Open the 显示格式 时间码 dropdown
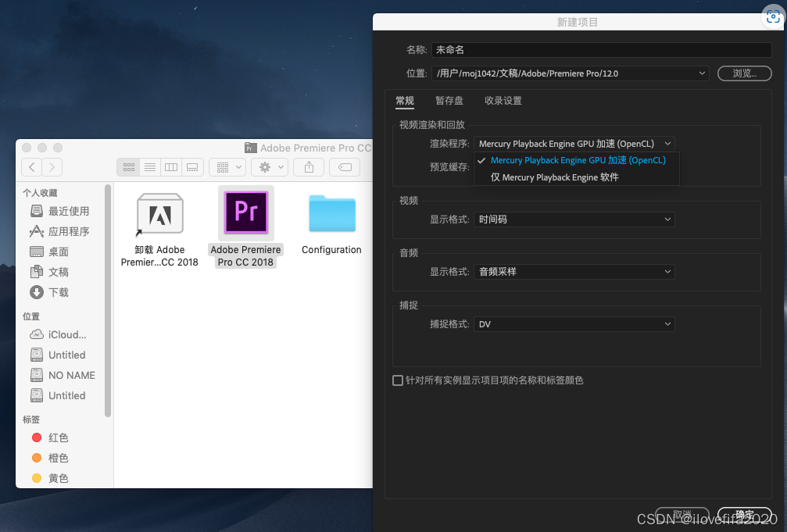Viewport: 787px width, 532px height. click(x=574, y=220)
